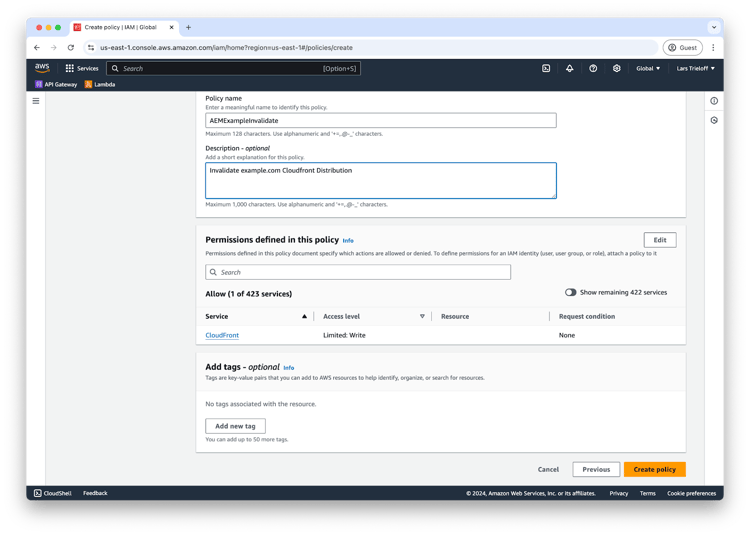Viewport: 750px width, 535px height.
Task: Go forward in the browser
Action: 54,47
